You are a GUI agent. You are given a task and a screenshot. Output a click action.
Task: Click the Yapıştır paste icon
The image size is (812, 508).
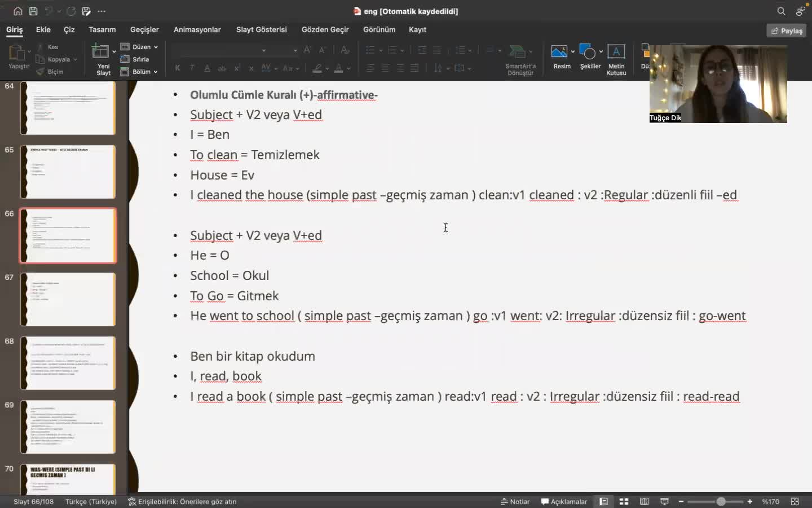[16, 52]
